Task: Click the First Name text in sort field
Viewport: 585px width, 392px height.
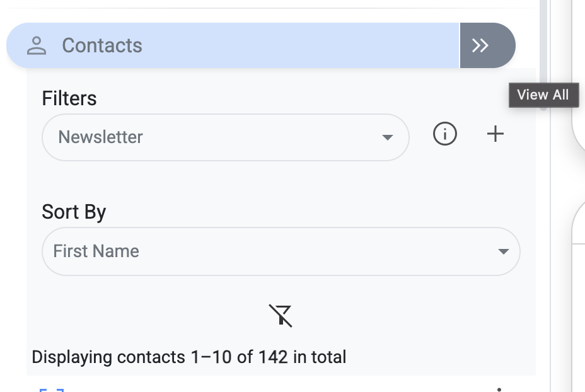Action: (96, 251)
